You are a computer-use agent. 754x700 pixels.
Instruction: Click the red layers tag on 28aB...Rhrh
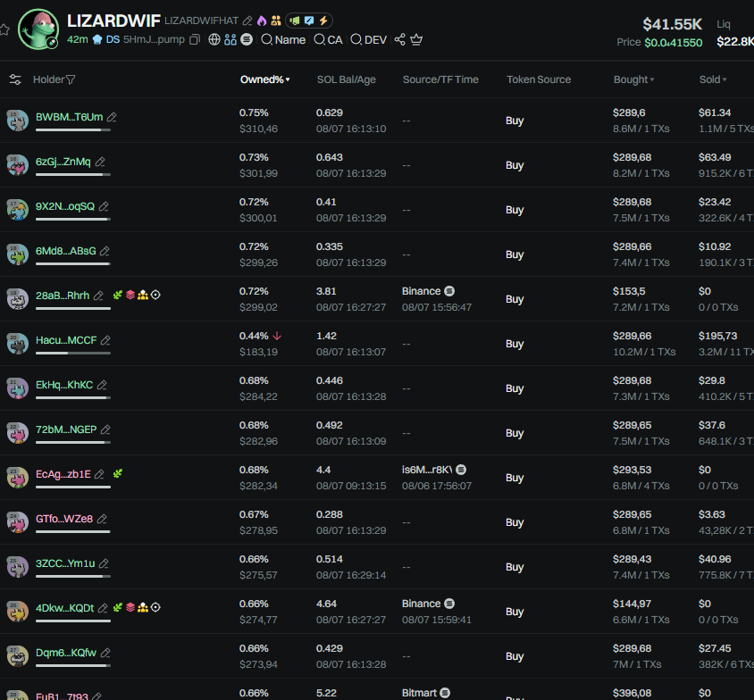tap(130, 295)
